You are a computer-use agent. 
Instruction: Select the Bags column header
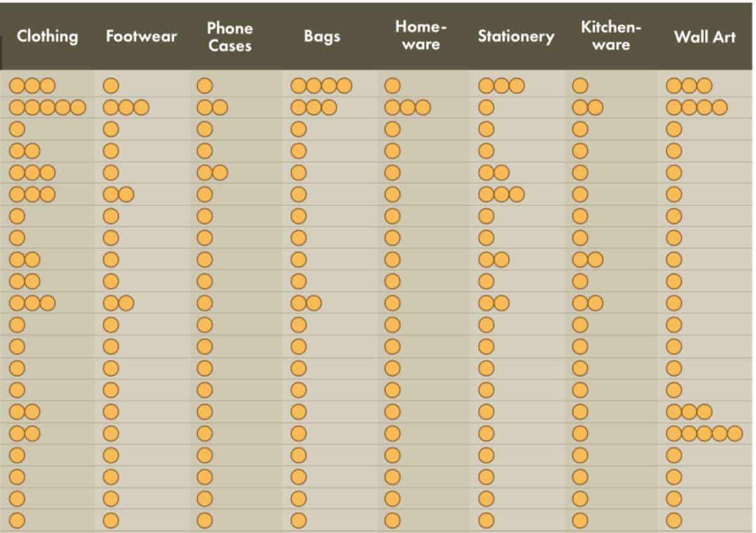[x=322, y=37]
